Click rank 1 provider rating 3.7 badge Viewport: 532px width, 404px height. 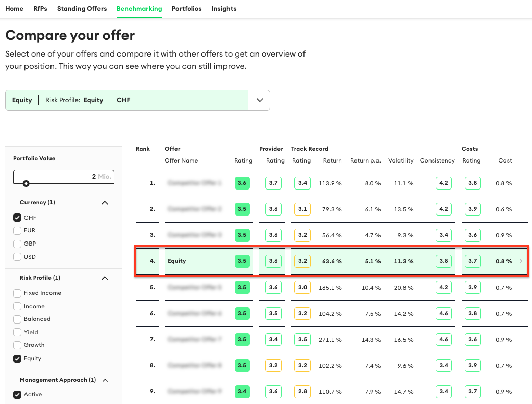coord(273,183)
